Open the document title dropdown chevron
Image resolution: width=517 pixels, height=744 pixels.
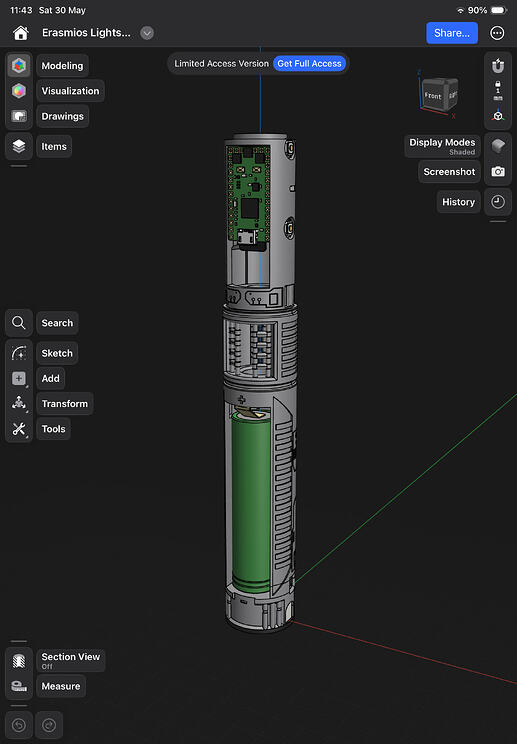[147, 33]
